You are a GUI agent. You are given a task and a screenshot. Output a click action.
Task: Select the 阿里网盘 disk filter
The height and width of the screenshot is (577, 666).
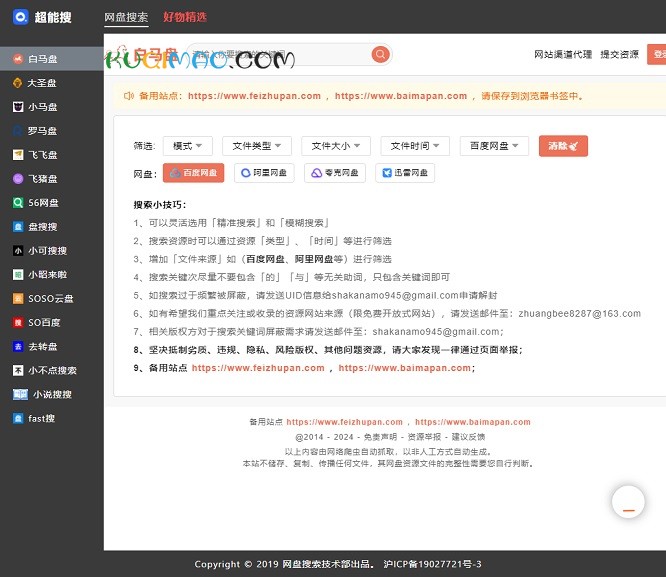(x=264, y=173)
